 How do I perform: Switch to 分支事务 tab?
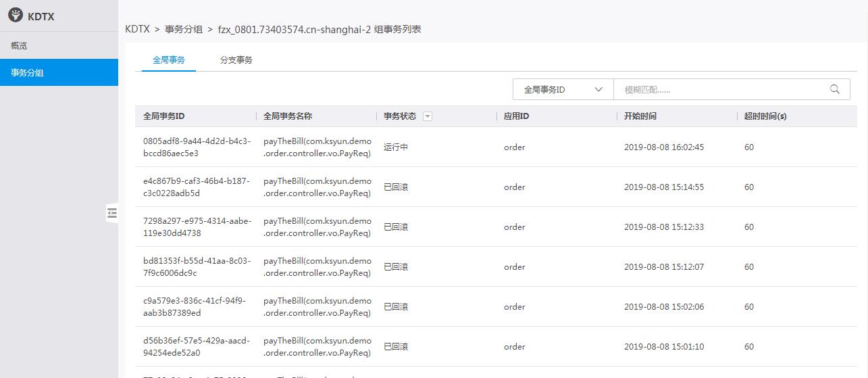pos(236,60)
